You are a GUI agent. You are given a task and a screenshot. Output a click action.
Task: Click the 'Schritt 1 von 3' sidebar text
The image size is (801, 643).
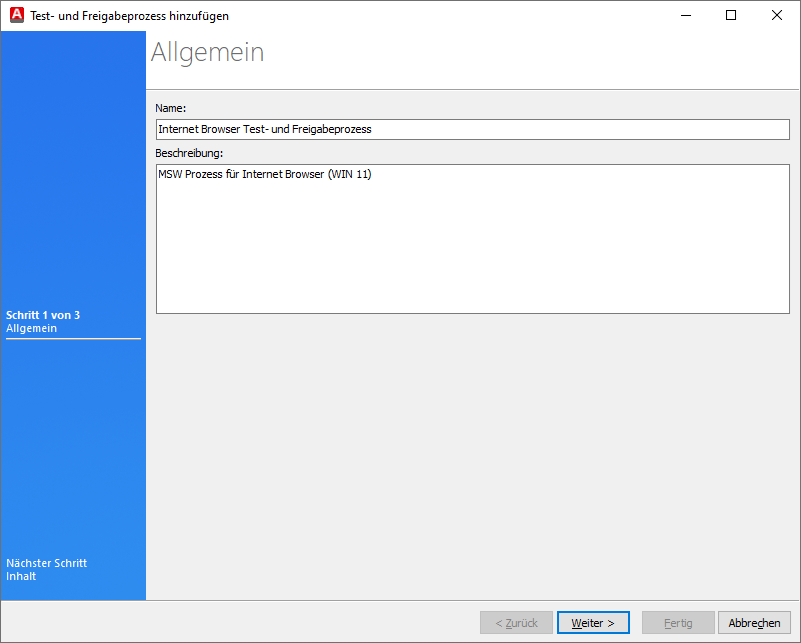(43, 315)
